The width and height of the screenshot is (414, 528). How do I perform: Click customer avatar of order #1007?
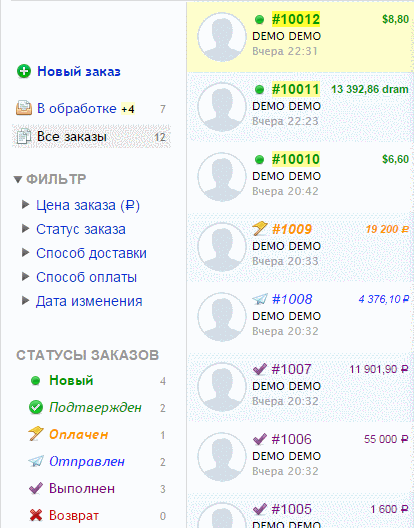[x=222, y=387]
